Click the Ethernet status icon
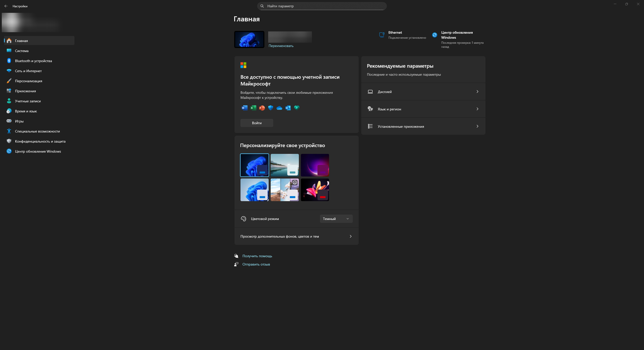 coord(382,35)
